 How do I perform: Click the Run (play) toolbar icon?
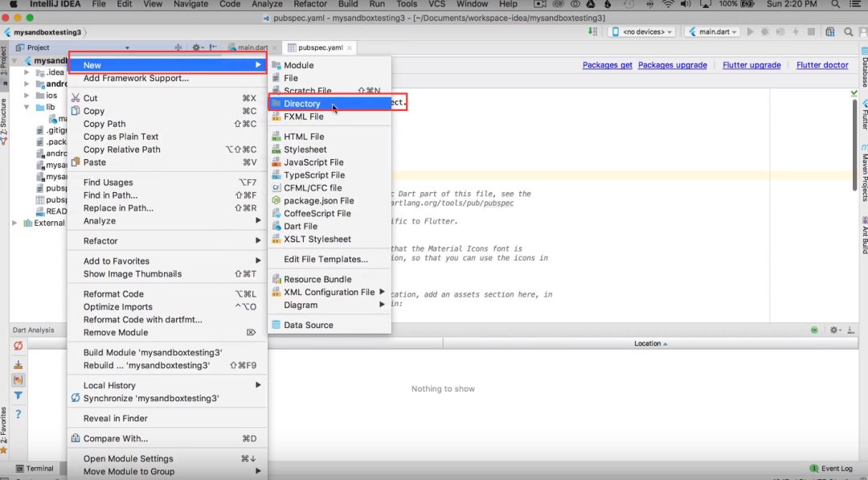click(750, 32)
